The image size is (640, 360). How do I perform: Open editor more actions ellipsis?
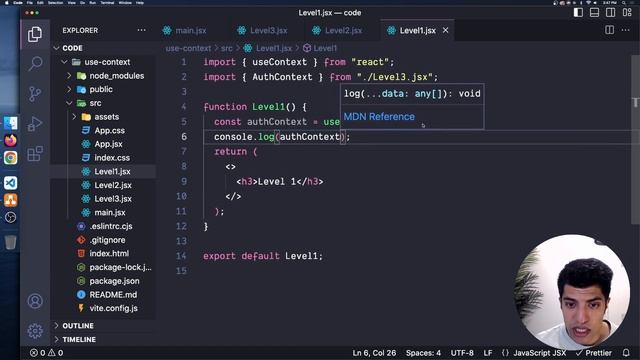[625, 30]
